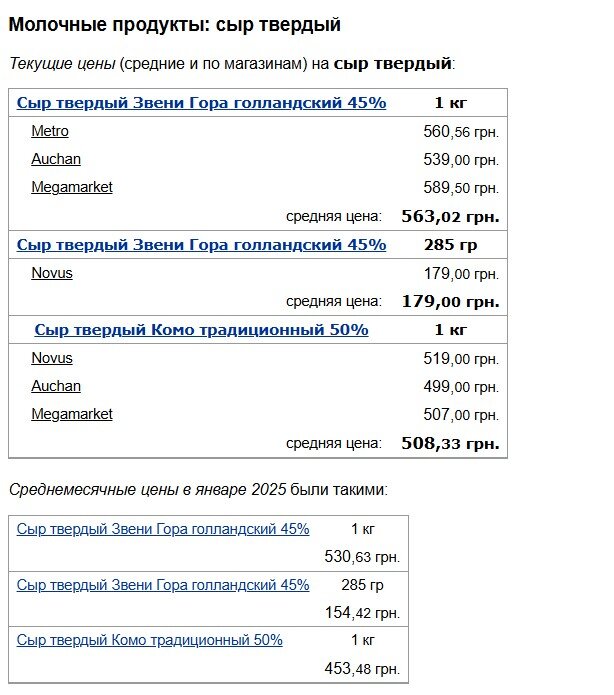Open Megamarket link priced 507,00 грн
614x695 pixels.
(72, 414)
